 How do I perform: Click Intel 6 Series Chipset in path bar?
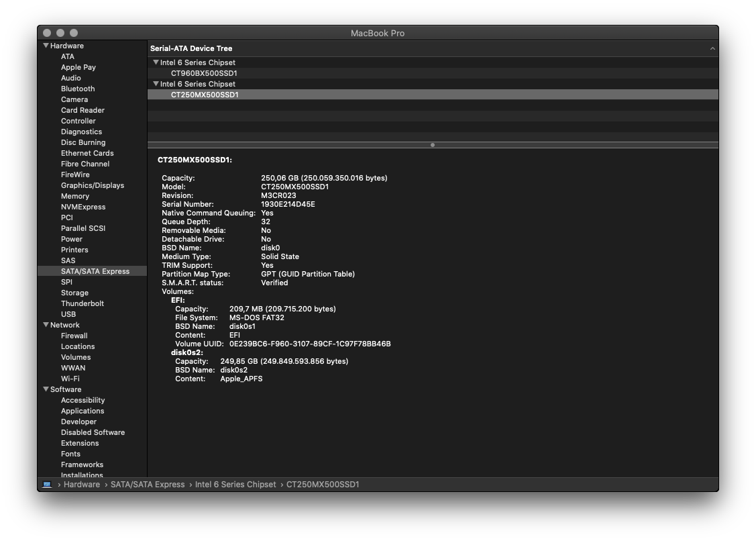pyautogui.click(x=235, y=485)
